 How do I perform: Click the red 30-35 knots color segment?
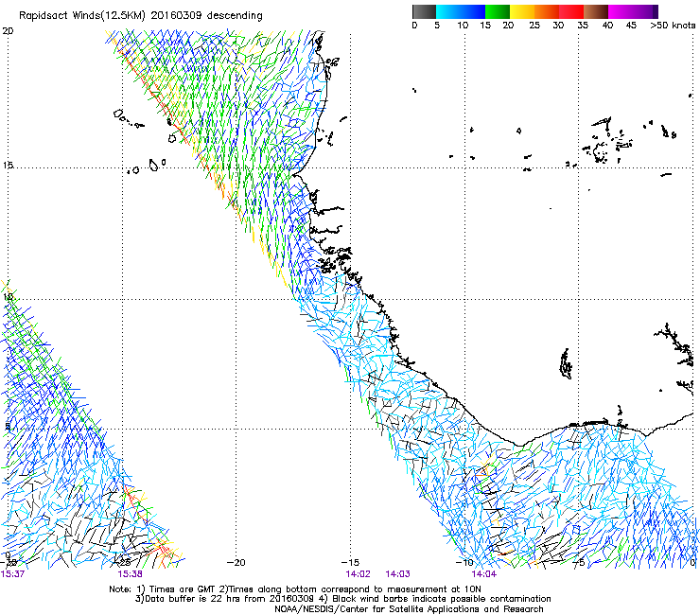coord(571,11)
